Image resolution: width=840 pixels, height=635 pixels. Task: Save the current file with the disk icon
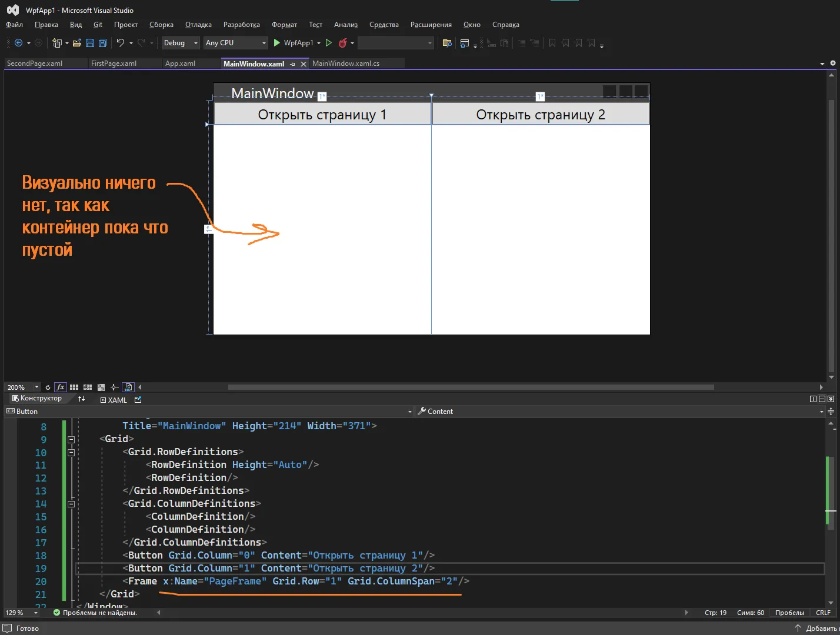point(90,43)
